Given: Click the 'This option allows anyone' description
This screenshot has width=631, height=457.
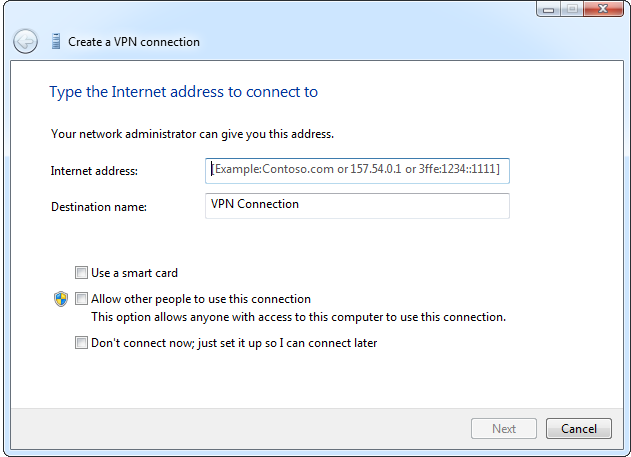Looking at the screenshot, I should [x=298, y=317].
